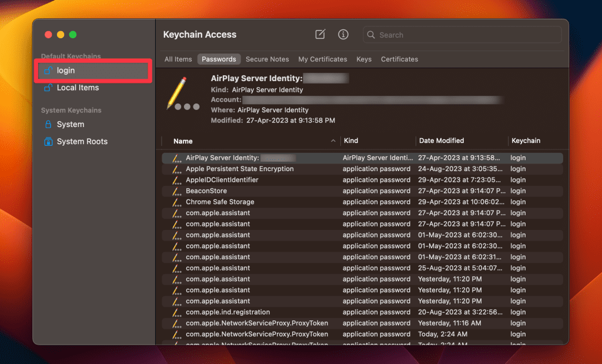Select the Passwords tab
Image resolution: width=602 pixels, height=364 pixels.
219,59
